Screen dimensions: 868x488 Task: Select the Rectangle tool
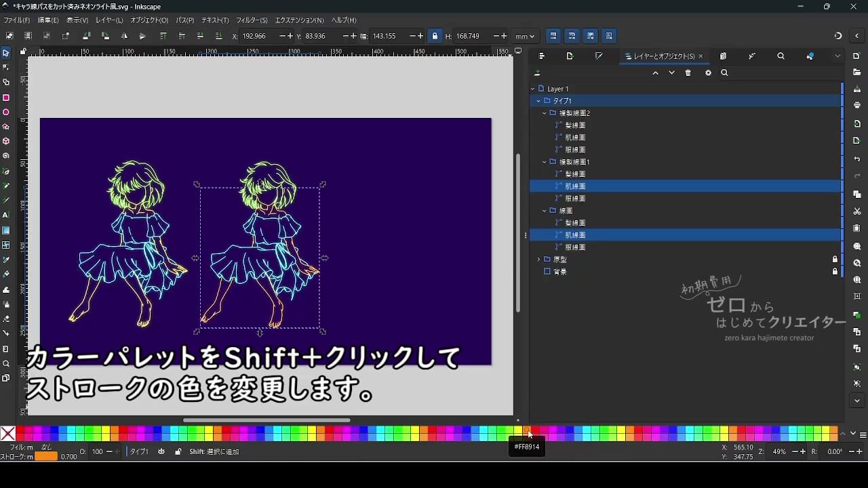(x=7, y=97)
